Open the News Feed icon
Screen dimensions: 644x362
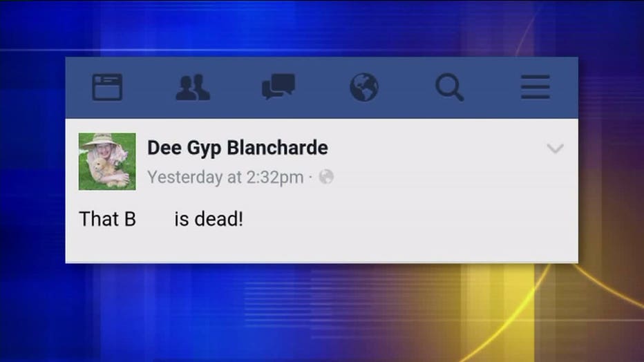point(107,87)
